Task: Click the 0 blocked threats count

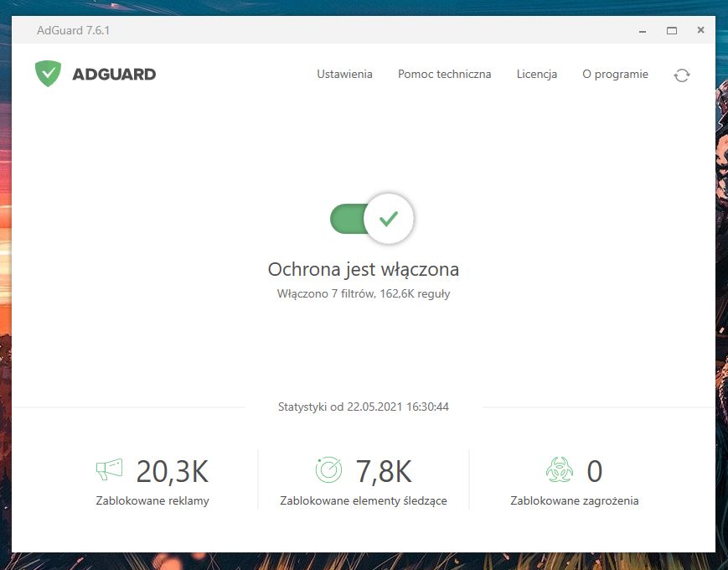Action: tap(595, 471)
